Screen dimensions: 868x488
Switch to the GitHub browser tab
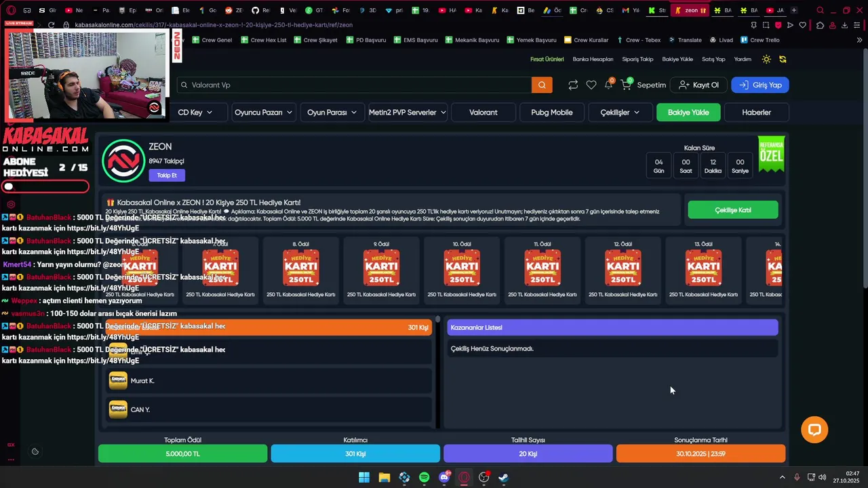260,10
